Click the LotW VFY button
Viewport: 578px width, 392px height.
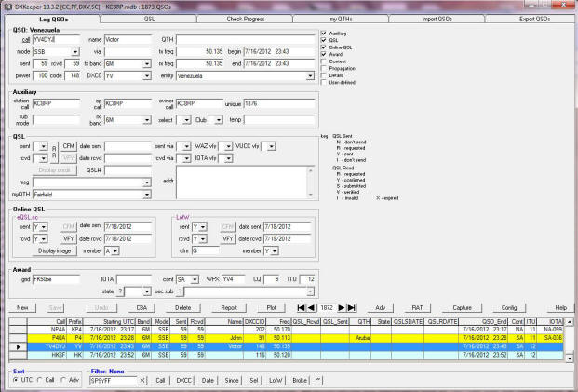tap(228, 239)
